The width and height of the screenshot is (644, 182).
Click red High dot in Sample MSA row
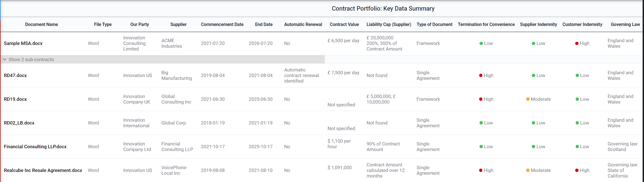tap(577, 44)
